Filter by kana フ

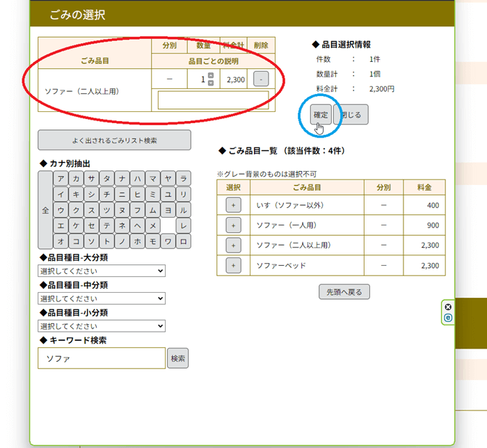pyautogui.click(x=137, y=210)
